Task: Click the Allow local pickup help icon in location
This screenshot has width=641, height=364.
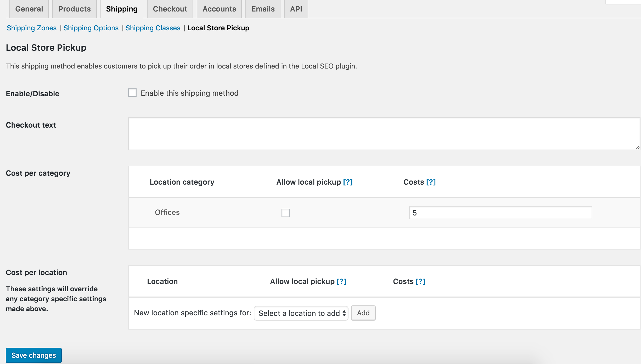Action: [x=342, y=281]
